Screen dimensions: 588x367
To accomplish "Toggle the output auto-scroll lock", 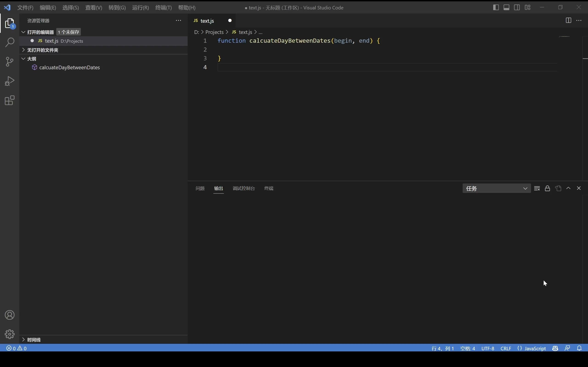I will pos(547,188).
